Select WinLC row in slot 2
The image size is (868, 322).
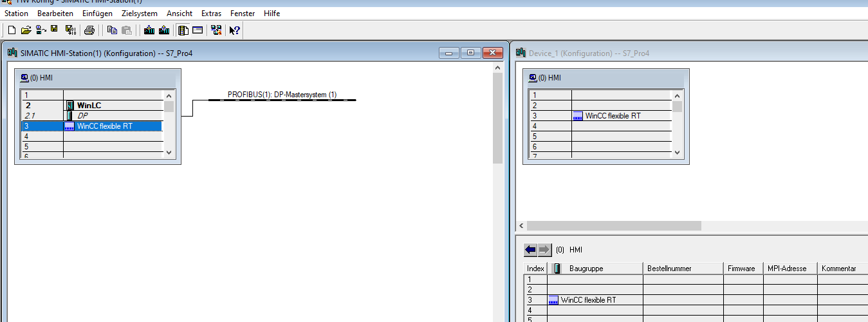click(92, 105)
